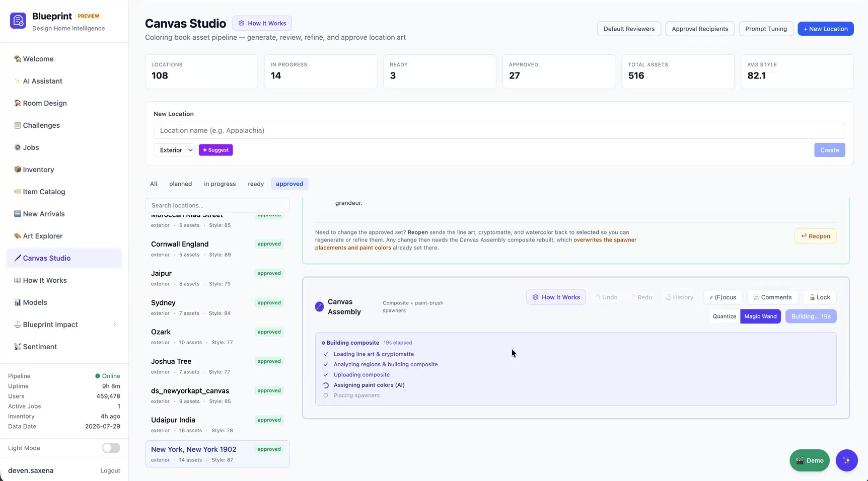This screenshot has height=481, width=868.
Task: Click the purple Suggest button
Action: tap(215, 150)
